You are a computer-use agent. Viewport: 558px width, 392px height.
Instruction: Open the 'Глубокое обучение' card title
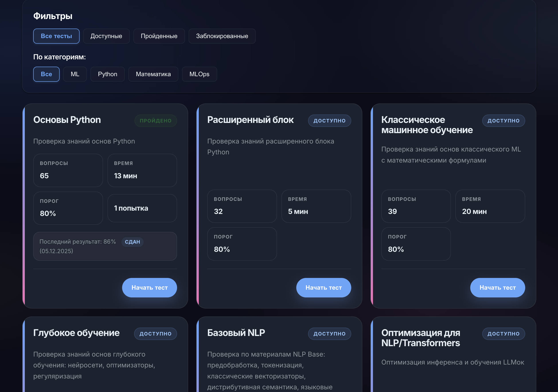pyautogui.click(x=76, y=333)
